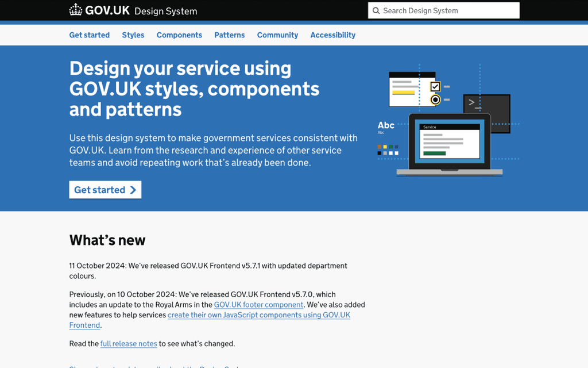Click the search magnifier icon

[x=377, y=10]
